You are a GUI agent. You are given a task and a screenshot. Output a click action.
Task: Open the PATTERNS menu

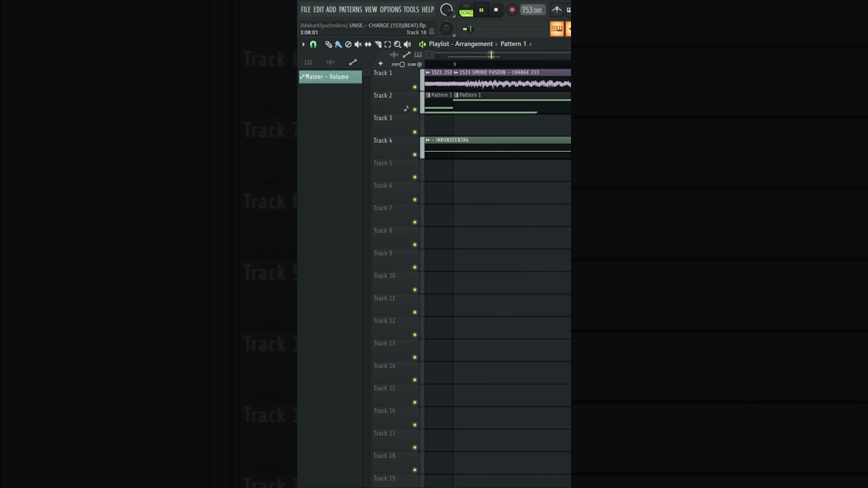(x=351, y=9)
